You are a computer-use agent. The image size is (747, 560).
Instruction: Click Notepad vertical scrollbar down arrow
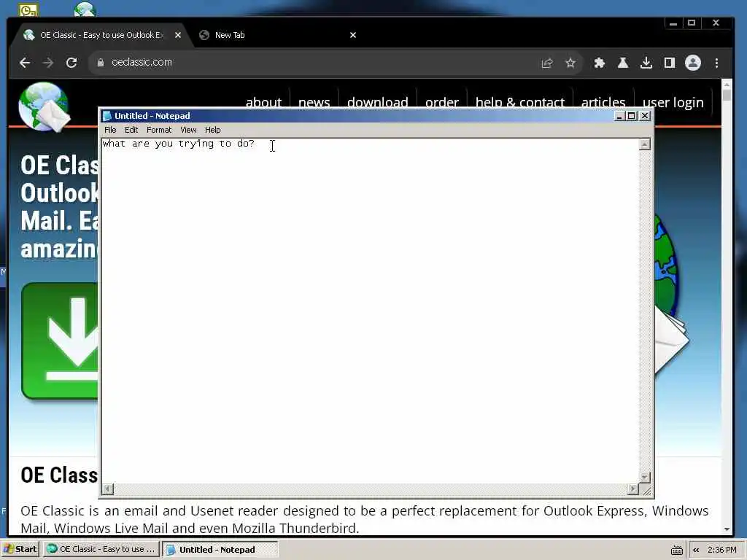pyautogui.click(x=645, y=477)
